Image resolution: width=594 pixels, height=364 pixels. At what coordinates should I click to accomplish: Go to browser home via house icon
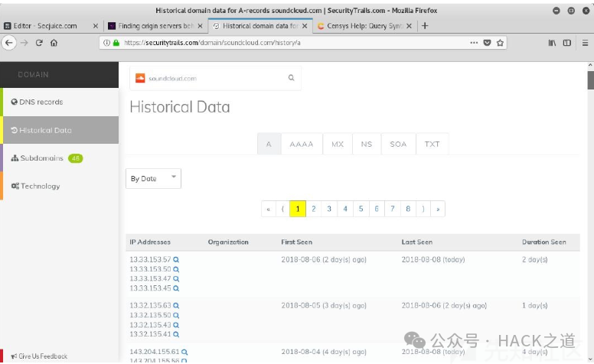tap(54, 43)
